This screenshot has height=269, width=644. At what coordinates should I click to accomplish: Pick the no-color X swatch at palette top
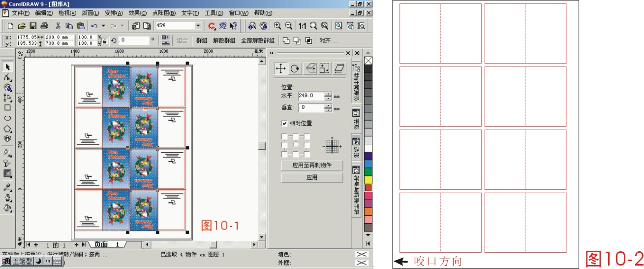click(368, 61)
